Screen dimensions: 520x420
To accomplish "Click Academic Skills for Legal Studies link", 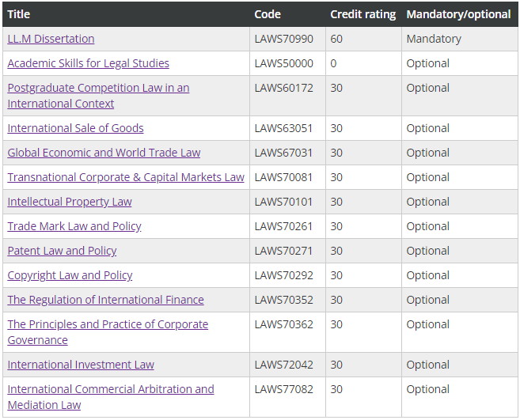I will pos(88,63).
